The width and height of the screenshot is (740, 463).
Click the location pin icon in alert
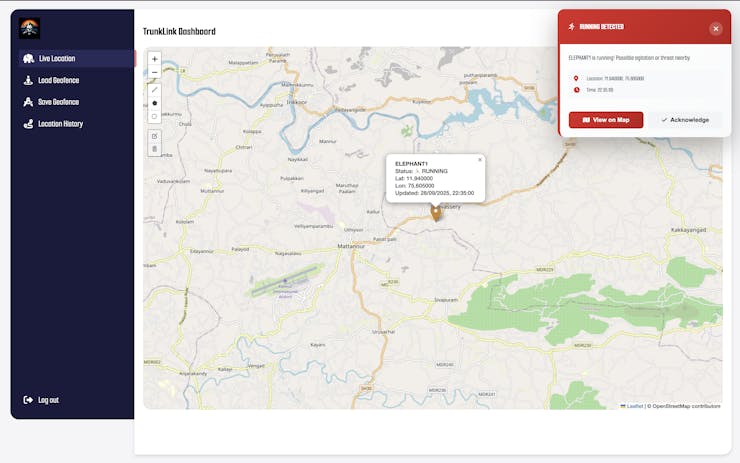[x=576, y=78]
